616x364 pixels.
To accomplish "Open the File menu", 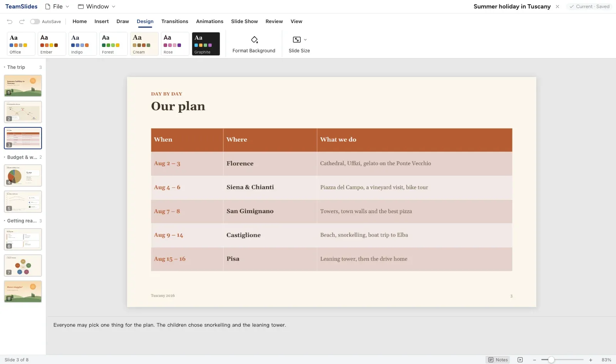I will click(57, 7).
